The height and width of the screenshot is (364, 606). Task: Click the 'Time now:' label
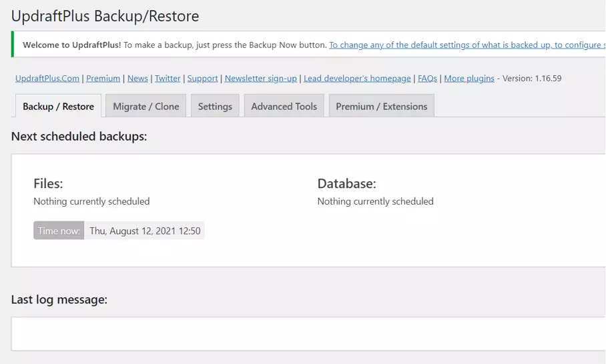click(x=59, y=231)
